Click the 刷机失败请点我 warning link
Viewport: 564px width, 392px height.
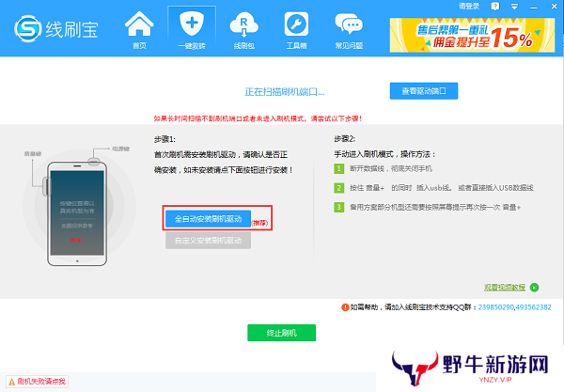tap(41, 382)
